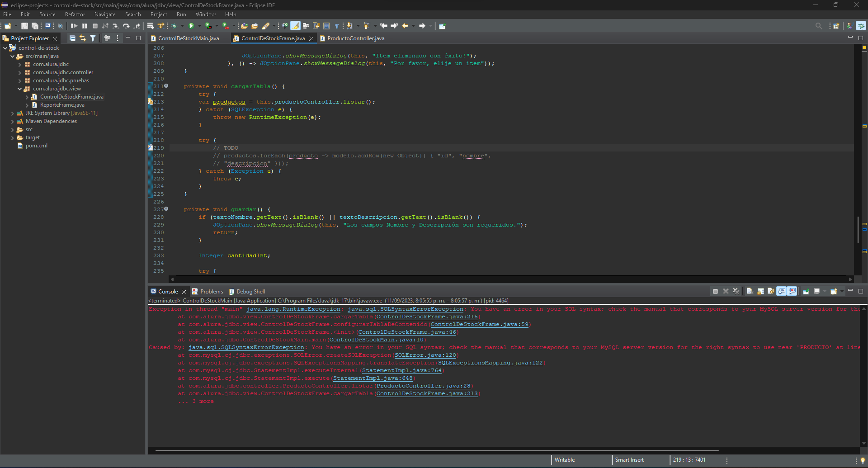Screen dimensions: 868x468
Task: Click the editor horizontal scrollbar track
Action: (x=511, y=279)
